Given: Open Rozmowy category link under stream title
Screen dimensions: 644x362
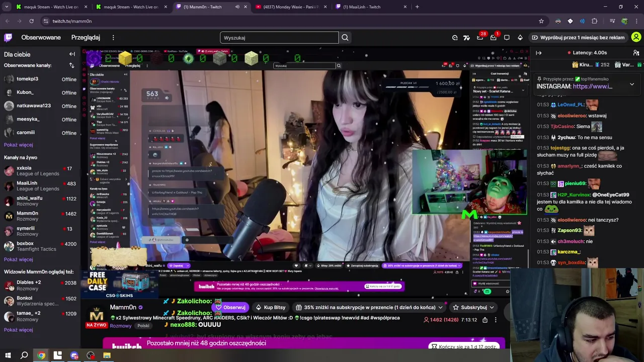Looking at the screenshot, I should [x=121, y=326].
